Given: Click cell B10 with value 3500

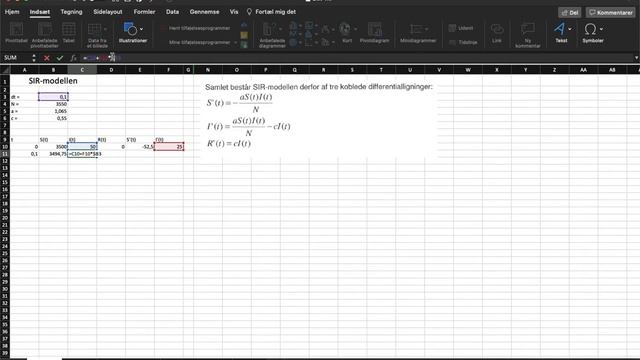Looking at the screenshot, I should [x=53, y=147].
